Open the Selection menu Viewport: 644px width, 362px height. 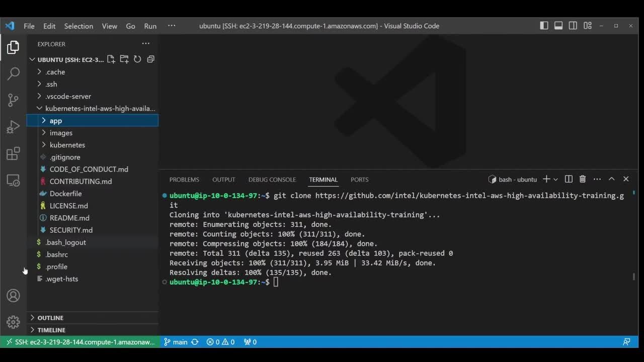pos(78,26)
